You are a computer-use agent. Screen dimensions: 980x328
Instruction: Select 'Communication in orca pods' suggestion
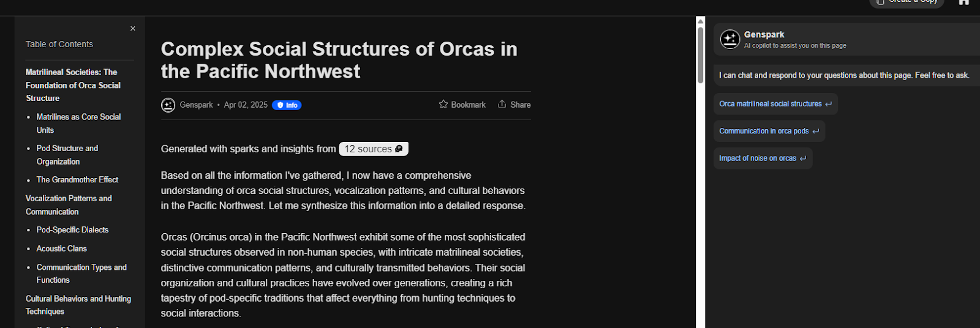click(769, 131)
